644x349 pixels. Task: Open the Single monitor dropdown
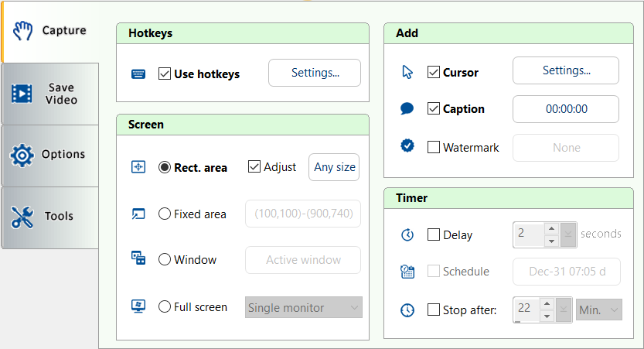pyautogui.click(x=303, y=307)
